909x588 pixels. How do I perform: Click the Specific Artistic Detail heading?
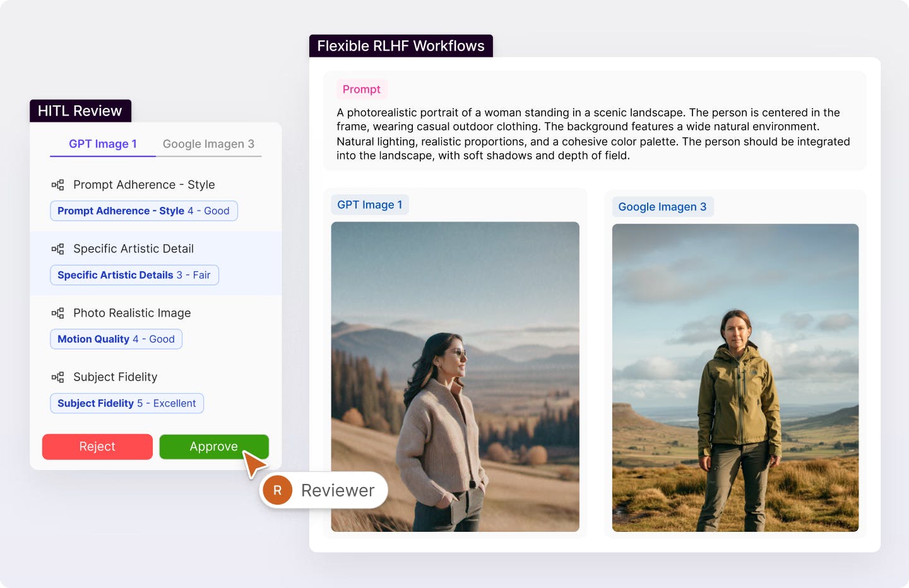pos(133,249)
